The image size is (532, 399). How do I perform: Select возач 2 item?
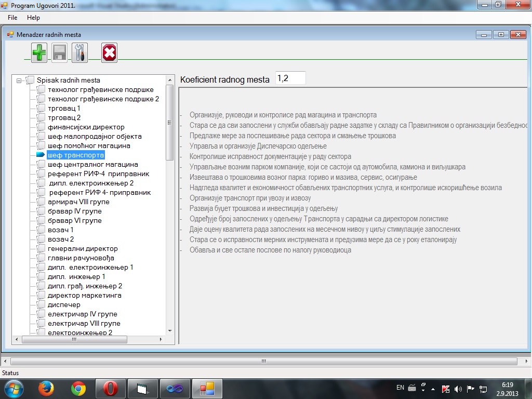pyautogui.click(x=61, y=239)
